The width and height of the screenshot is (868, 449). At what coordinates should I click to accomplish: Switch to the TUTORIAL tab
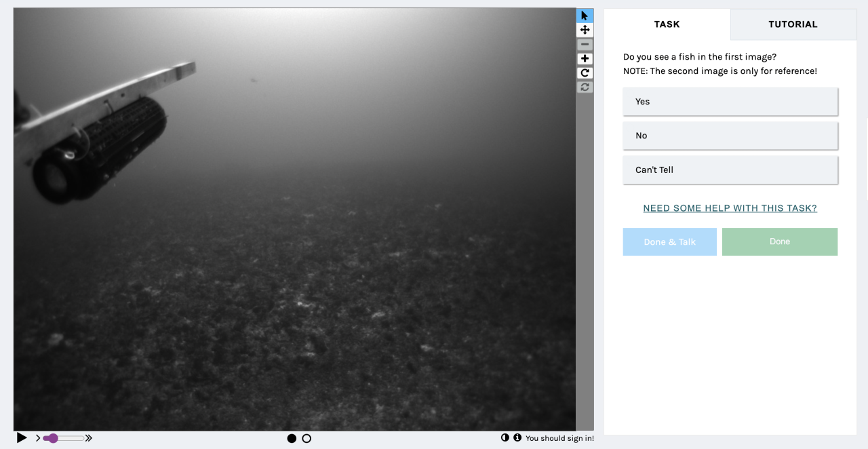[x=793, y=24]
